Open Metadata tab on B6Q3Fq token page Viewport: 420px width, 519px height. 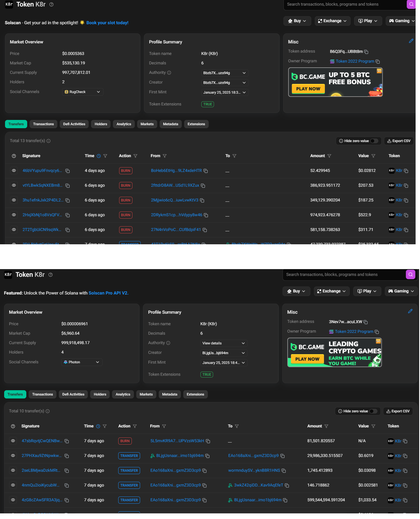click(x=171, y=124)
